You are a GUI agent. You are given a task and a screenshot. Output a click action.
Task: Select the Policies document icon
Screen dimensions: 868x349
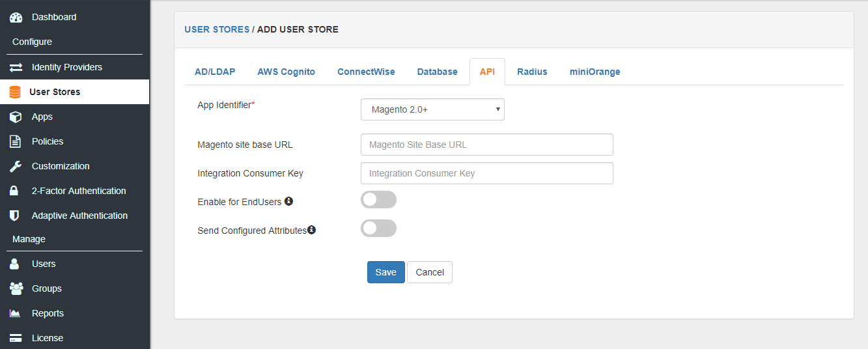tap(16, 141)
